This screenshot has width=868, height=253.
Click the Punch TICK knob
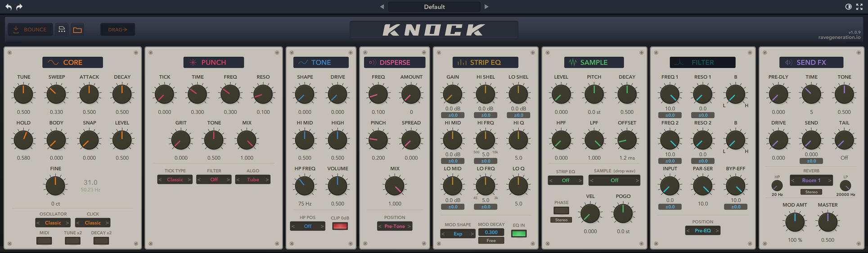point(165,94)
